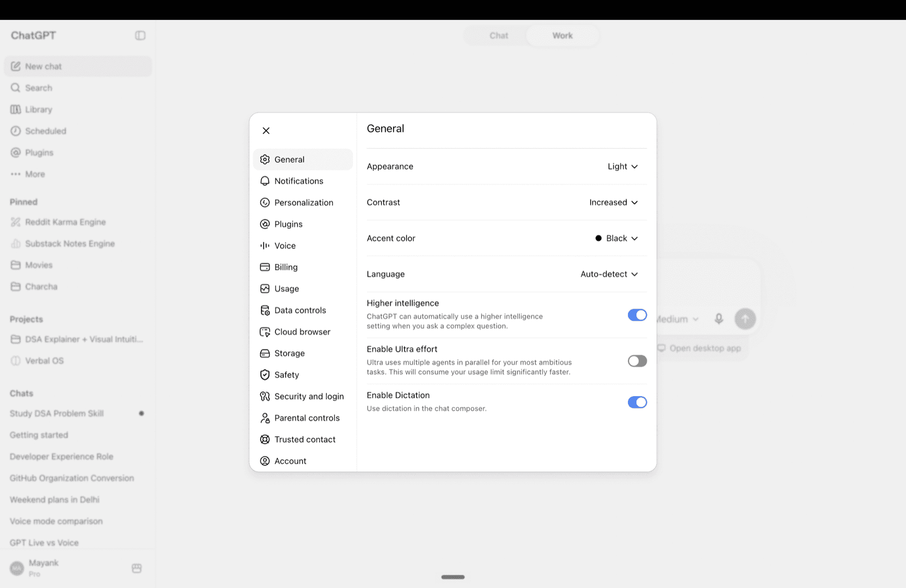Click the microphone dictation icon in composer

[719, 319]
